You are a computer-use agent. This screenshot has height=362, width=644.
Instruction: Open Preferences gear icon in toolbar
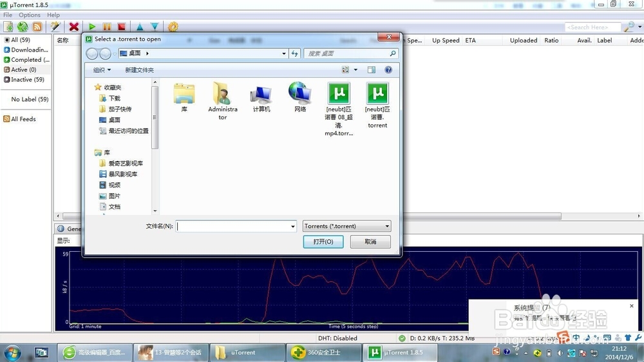[x=173, y=26]
